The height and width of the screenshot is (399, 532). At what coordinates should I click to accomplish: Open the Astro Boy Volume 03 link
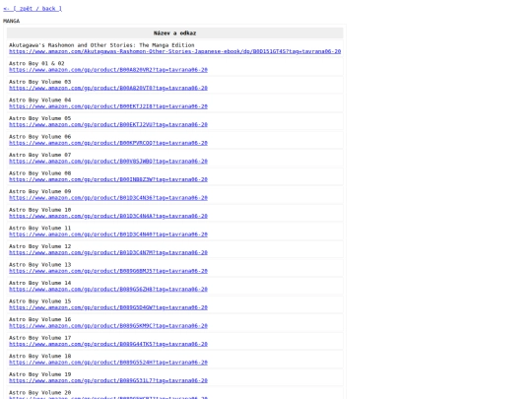point(108,88)
